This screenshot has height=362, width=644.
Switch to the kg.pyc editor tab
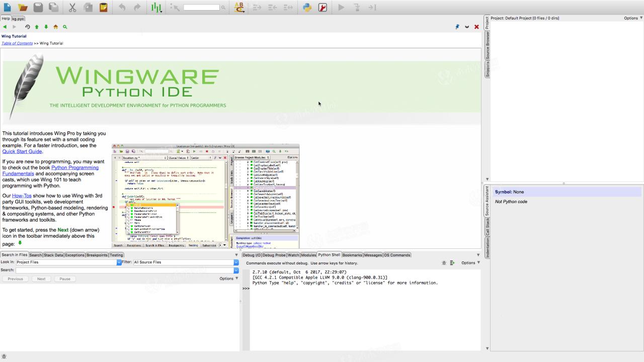(18, 19)
